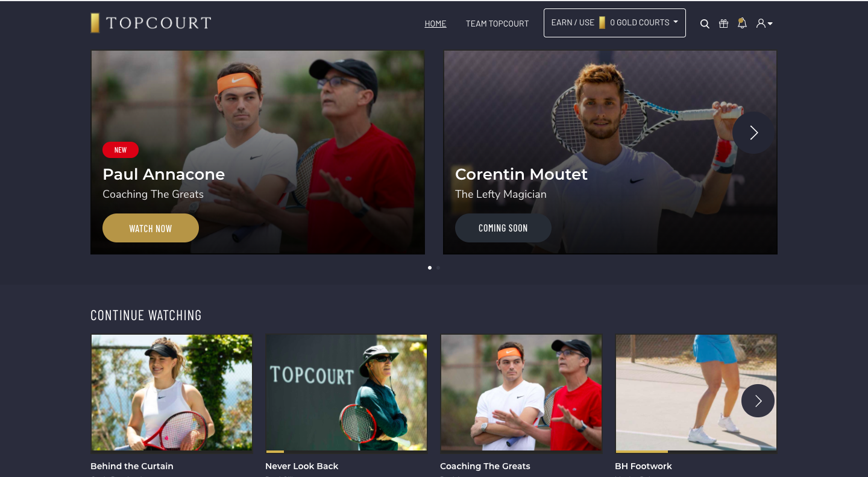The height and width of the screenshot is (477, 868).
Task: Open the search magnifier icon
Action: (x=705, y=24)
